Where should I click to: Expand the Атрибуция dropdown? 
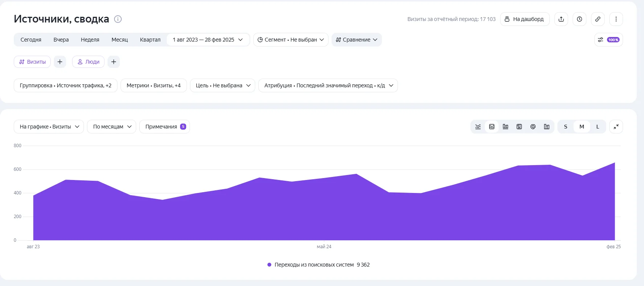click(x=328, y=85)
